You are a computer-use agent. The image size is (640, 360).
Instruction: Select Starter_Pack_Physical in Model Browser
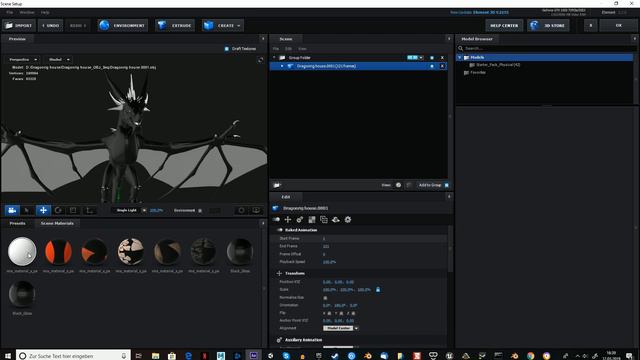pos(498,65)
